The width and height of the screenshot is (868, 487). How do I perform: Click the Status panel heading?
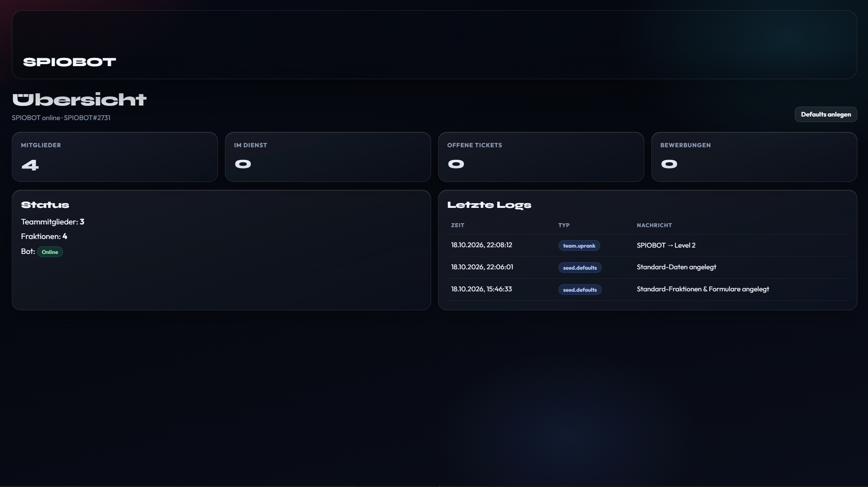pyautogui.click(x=45, y=205)
